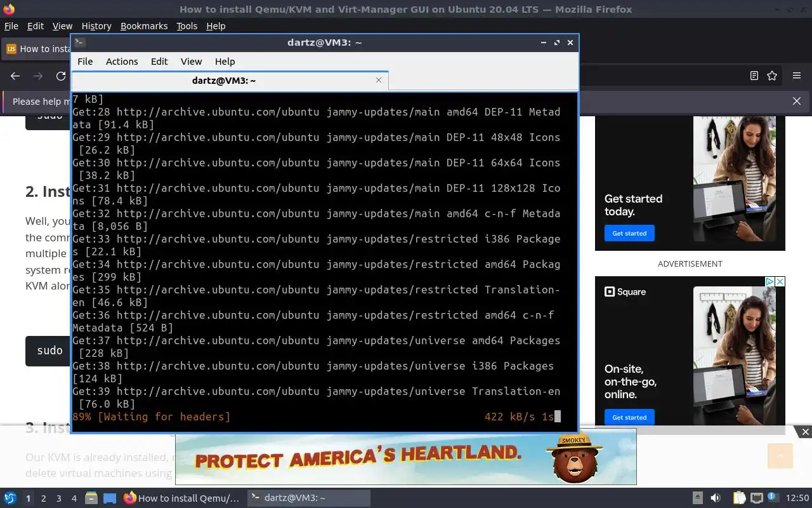Click Firefox logo in the browser title bar
812x508 pixels.
pyautogui.click(x=9, y=9)
